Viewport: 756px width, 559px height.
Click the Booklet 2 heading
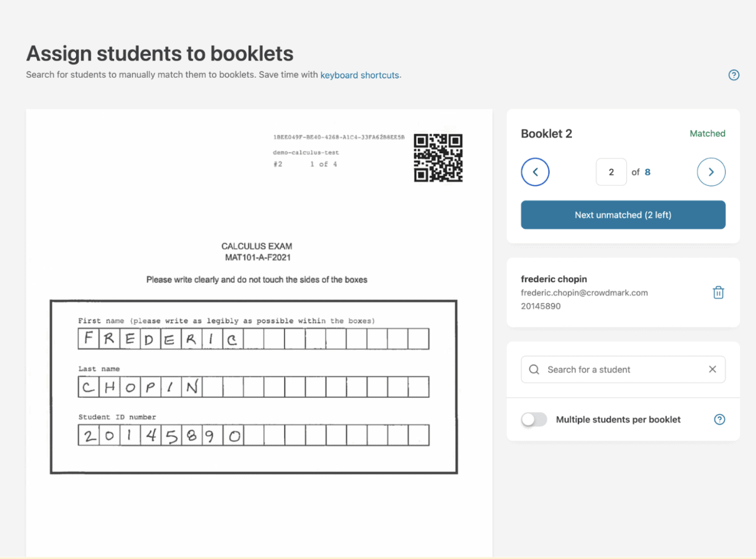[546, 134]
